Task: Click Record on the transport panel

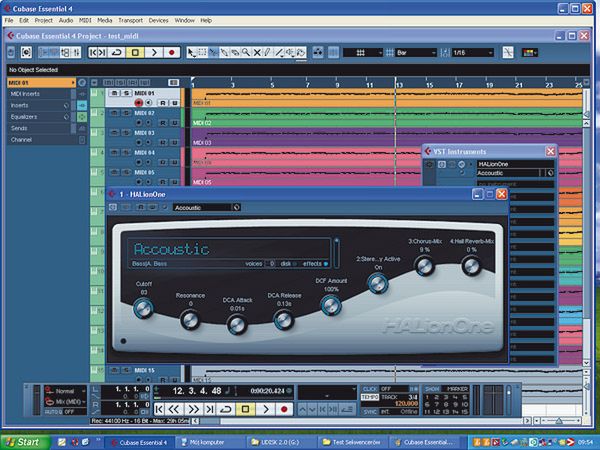Action: 284,409
